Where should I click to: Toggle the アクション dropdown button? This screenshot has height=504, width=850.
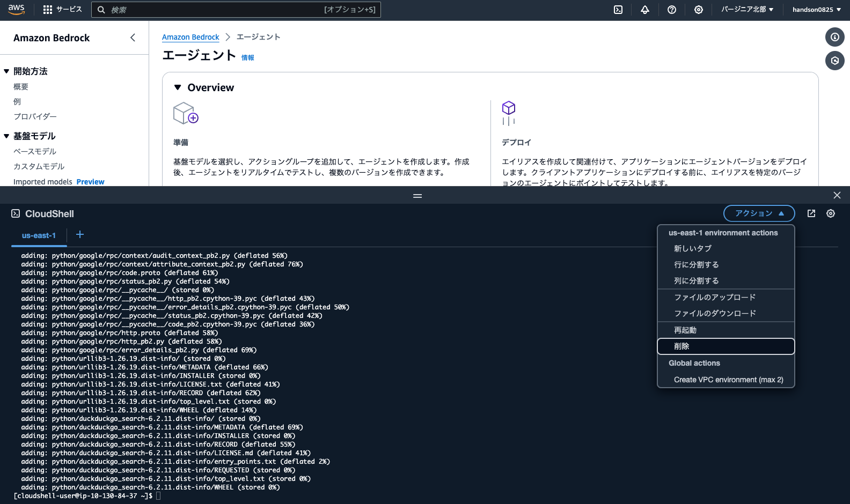759,213
